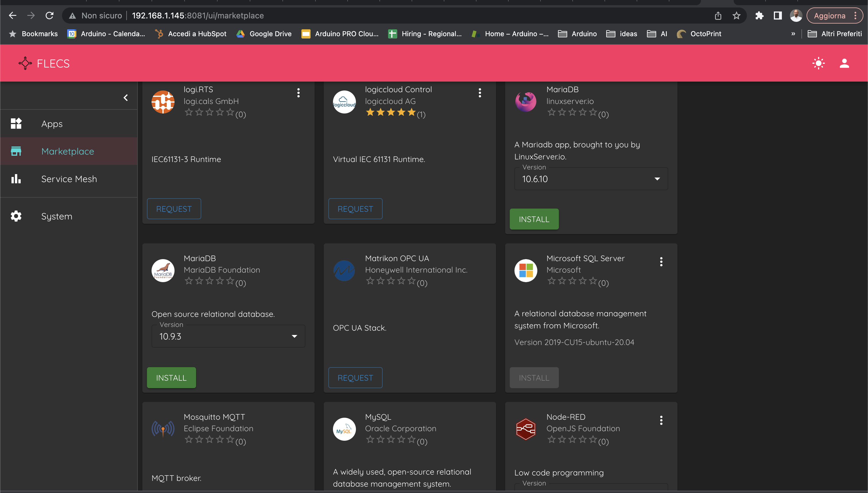Viewport: 868px width, 493px height.
Task: Toggle the light/dark theme sun icon
Action: (818, 63)
